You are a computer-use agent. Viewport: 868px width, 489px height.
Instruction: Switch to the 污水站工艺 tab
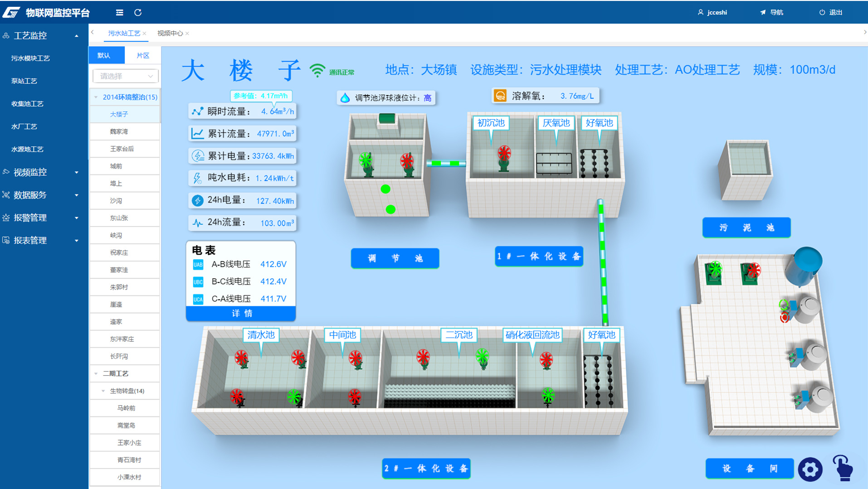coord(124,33)
